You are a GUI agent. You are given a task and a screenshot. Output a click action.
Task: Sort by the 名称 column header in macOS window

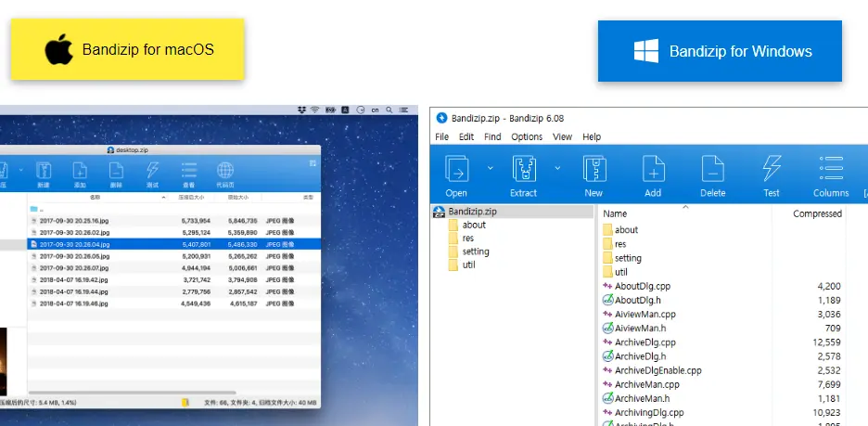97,197
